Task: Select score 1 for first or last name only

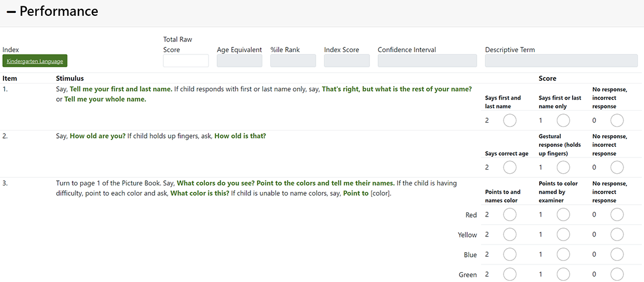Action: point(563,121)
